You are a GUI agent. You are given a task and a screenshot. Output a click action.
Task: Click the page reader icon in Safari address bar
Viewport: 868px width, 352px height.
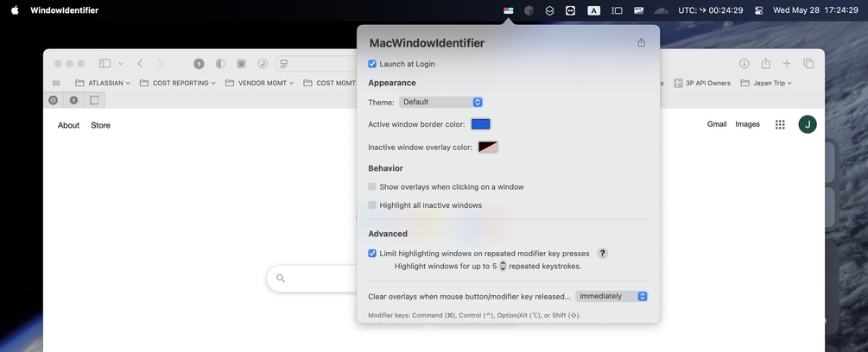(x=284, y=64)
